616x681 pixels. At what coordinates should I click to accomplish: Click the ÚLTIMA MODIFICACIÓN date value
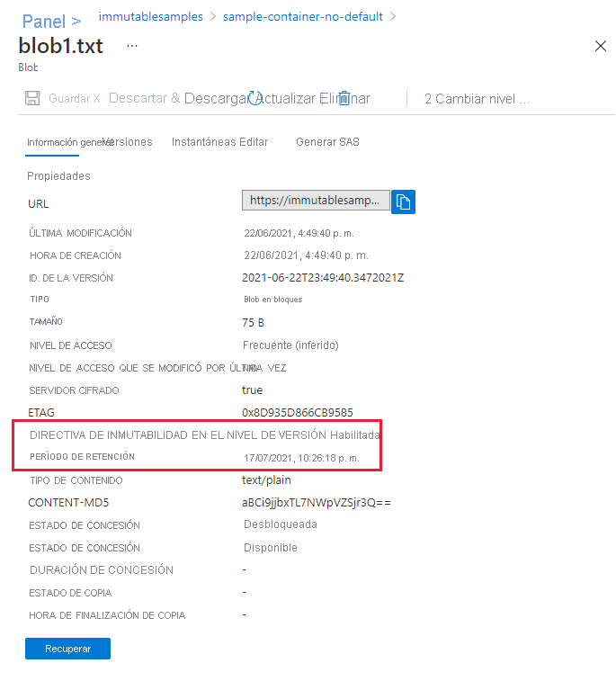click(x=299, y=233)
